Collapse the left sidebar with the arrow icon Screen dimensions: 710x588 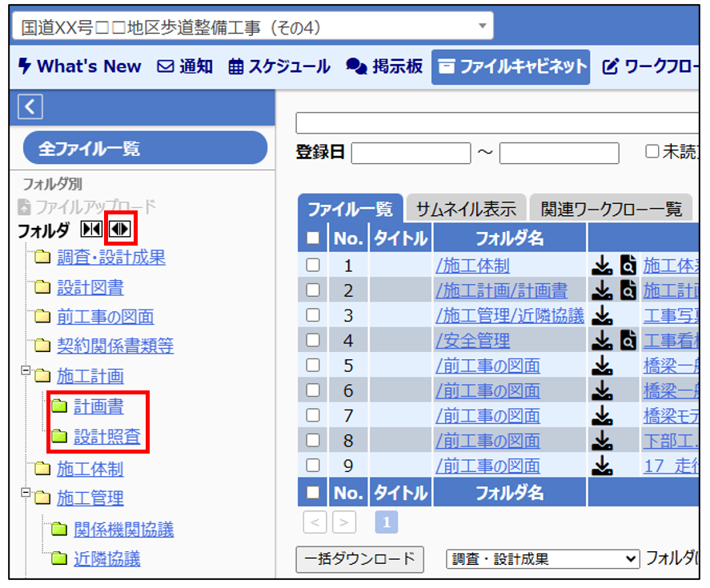click(30, 106)
